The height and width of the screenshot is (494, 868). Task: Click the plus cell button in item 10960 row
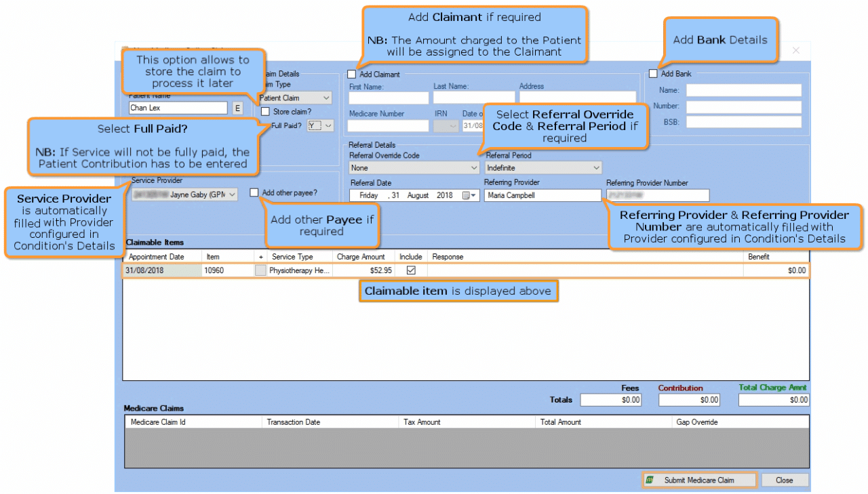260,270
